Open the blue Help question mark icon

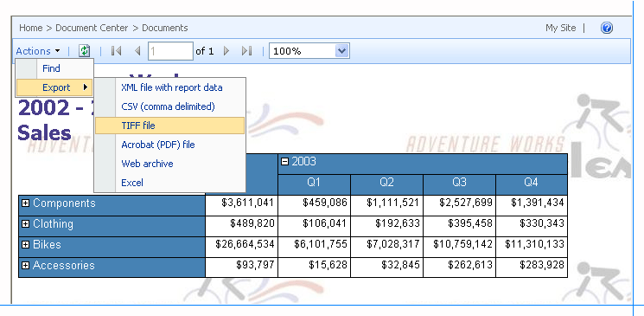coord(607,28)
